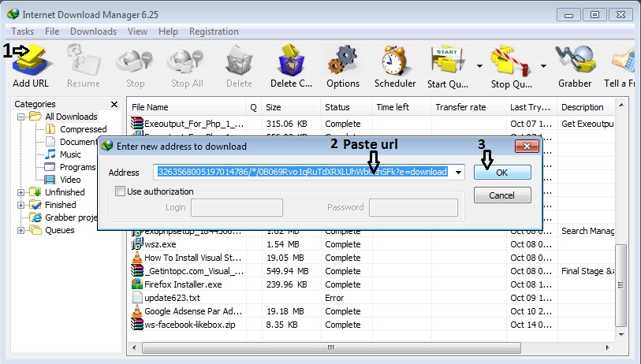Click the scroll down arrow of list
This screenshot has width=641, height=364.
[x=621, y=335]
